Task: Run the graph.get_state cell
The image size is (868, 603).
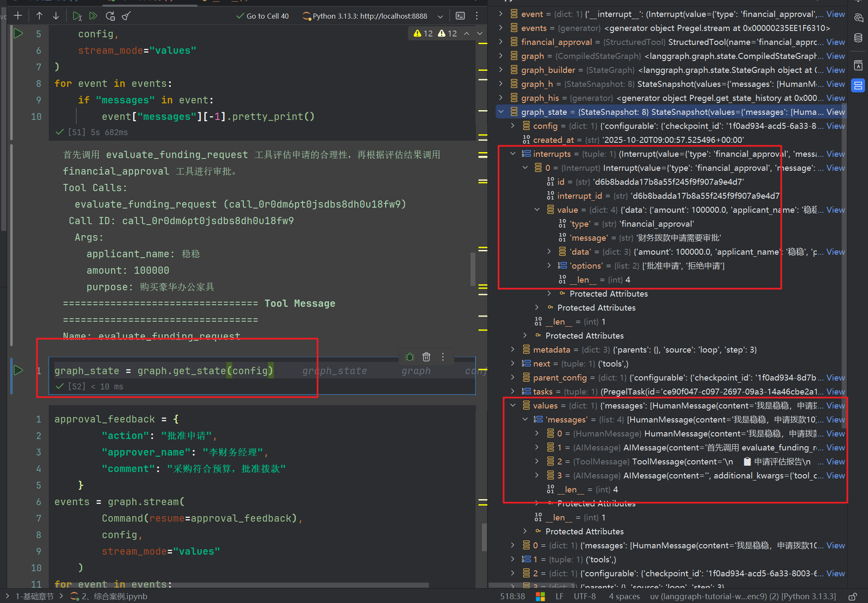Action: pyautogui.click(x=18, y=370)
